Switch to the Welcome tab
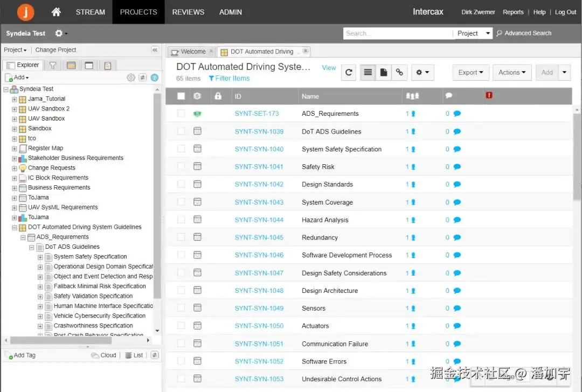 coord(191,52)
